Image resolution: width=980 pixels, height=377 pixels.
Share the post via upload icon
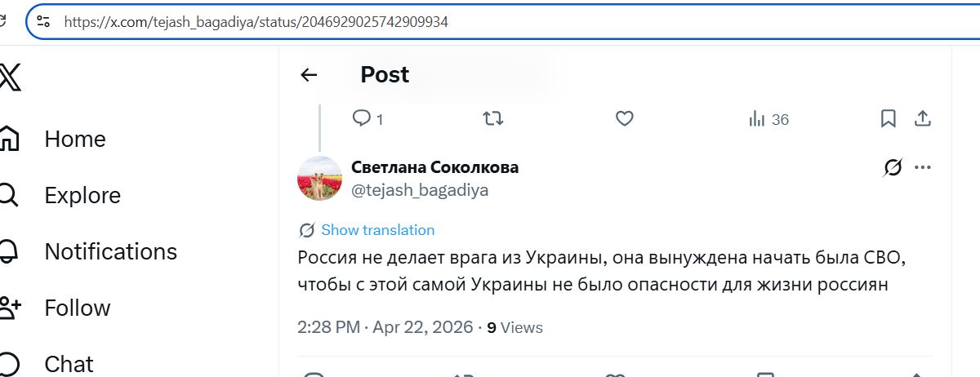923,119
